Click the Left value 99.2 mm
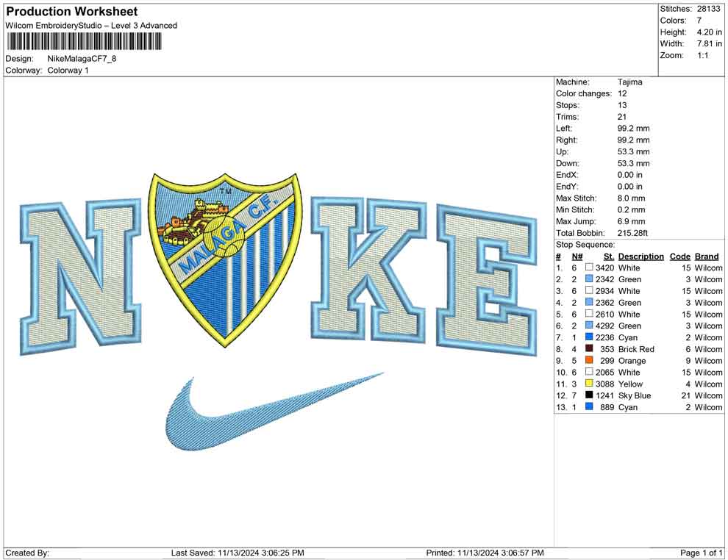This screenshot has height=560, width=728. (x=633, y=128)
